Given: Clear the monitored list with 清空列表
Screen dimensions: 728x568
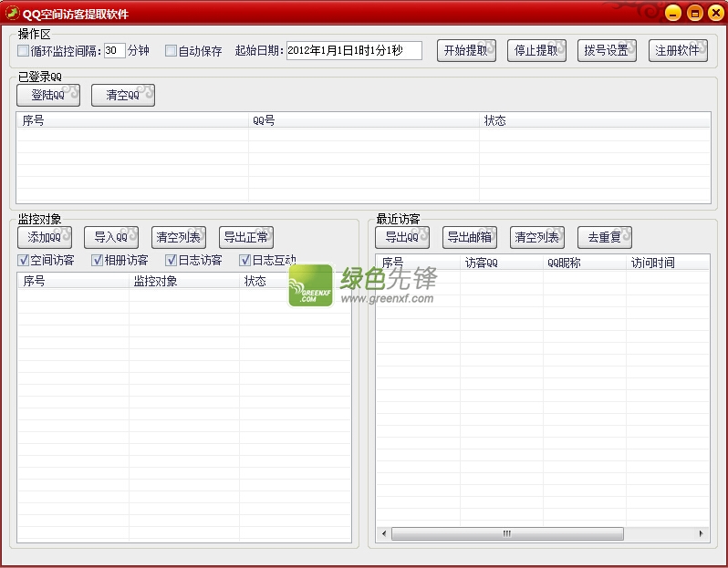Looking at the screenshot, I should pos(179,238).
